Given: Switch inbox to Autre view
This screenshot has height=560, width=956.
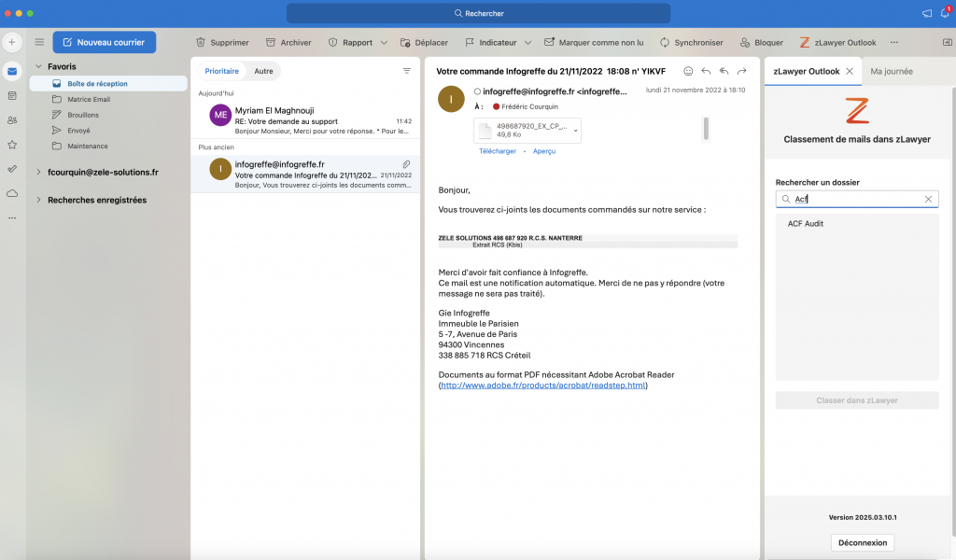Looking at the screenshot, I should pyautogui.click(x=264, y=71).
